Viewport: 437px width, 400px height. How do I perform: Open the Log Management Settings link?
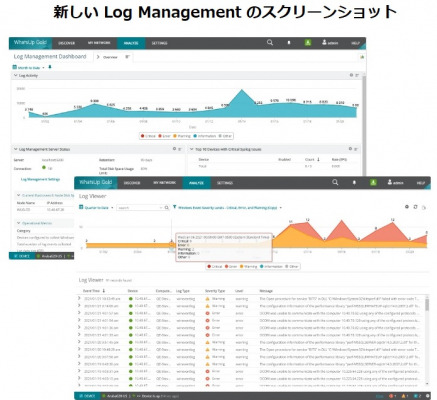(40, 179)
